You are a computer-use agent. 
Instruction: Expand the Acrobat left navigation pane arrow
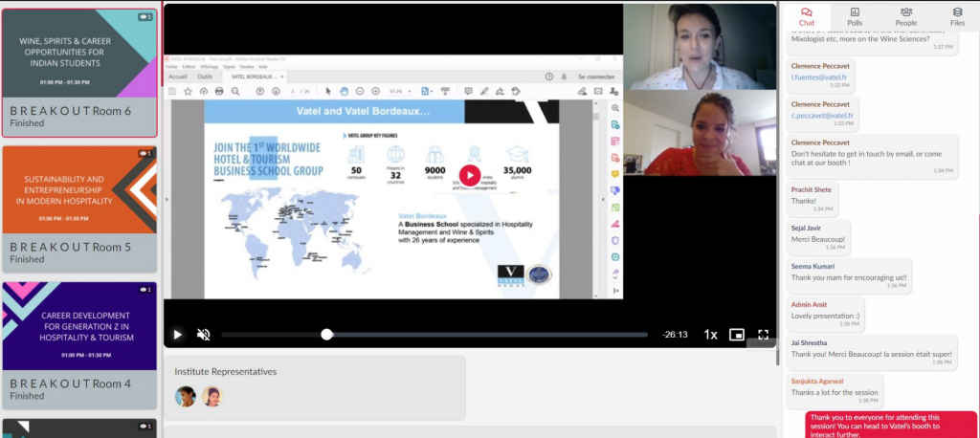167,199
